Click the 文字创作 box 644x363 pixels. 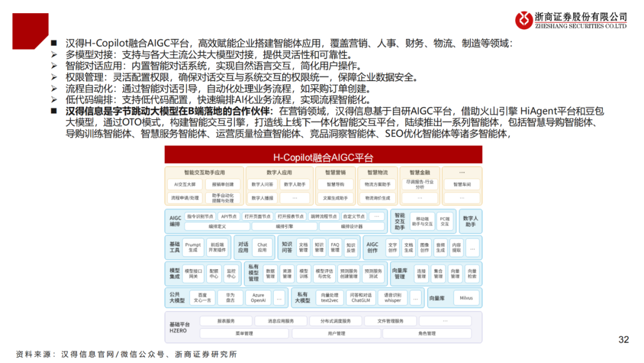(x=392, y=247)
